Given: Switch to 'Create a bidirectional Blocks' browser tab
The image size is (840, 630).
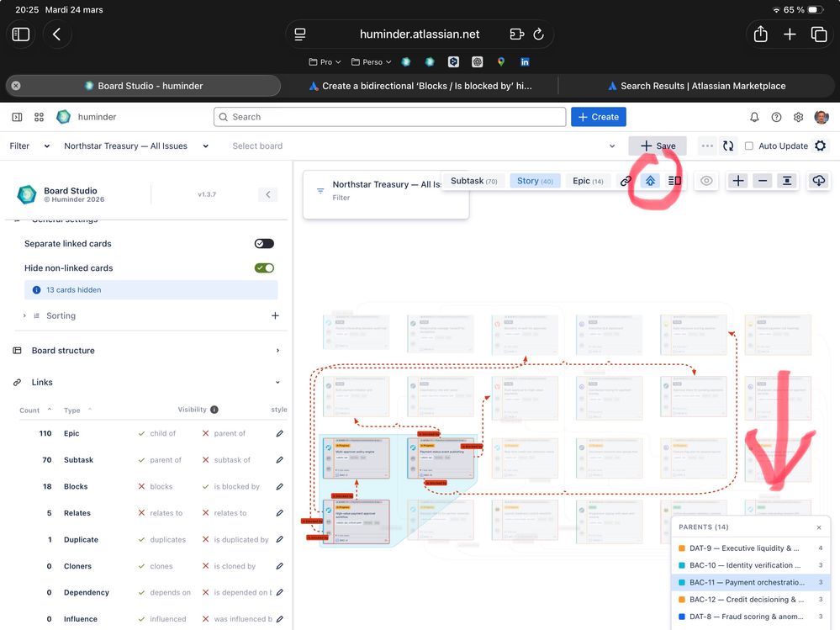Looking at the screenshot, I should point(420,86).
